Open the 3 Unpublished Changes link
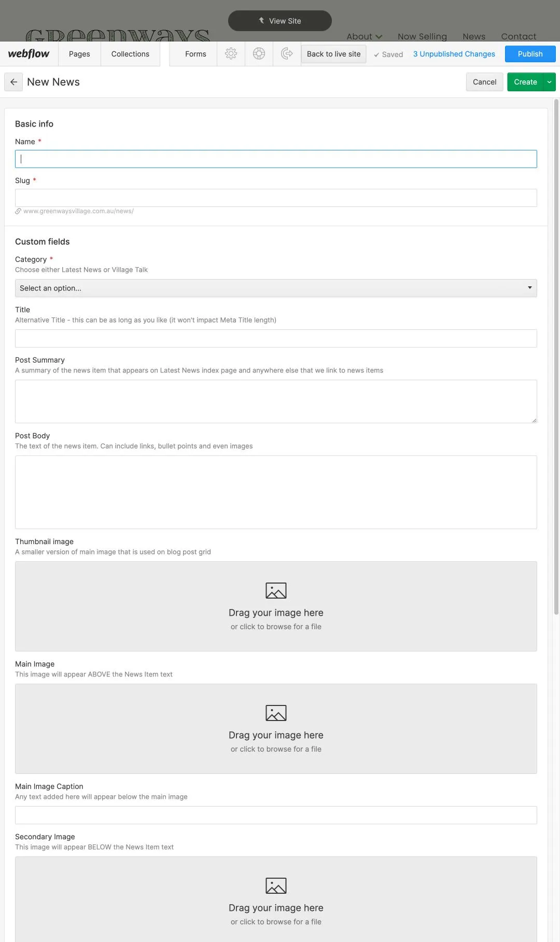The image size is (560, 942). coord(454,54)
